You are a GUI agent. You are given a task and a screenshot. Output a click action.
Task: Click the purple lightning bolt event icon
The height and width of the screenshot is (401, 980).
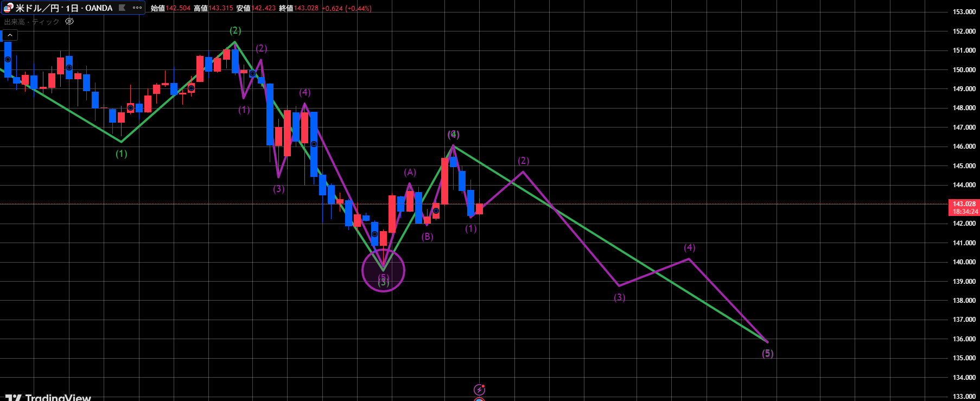(x=479, y=390)
